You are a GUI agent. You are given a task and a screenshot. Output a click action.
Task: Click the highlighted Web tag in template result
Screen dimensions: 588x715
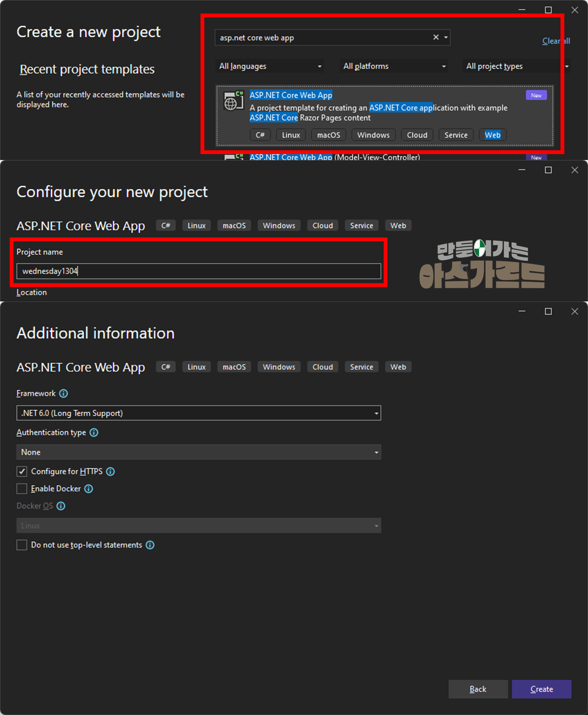click(x=493, y=135)
